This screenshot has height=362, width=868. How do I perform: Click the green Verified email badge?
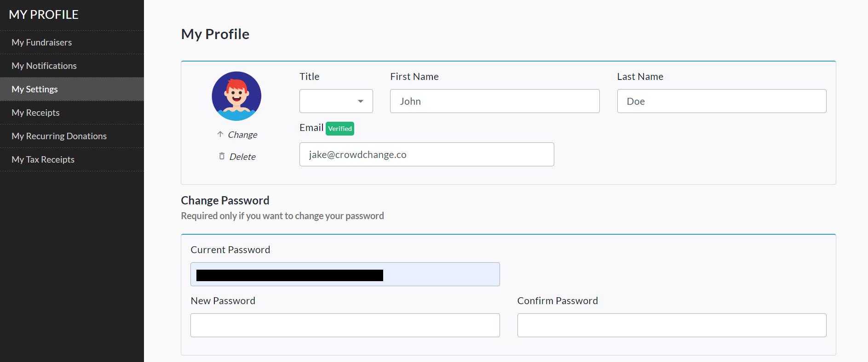pos(340,129)
